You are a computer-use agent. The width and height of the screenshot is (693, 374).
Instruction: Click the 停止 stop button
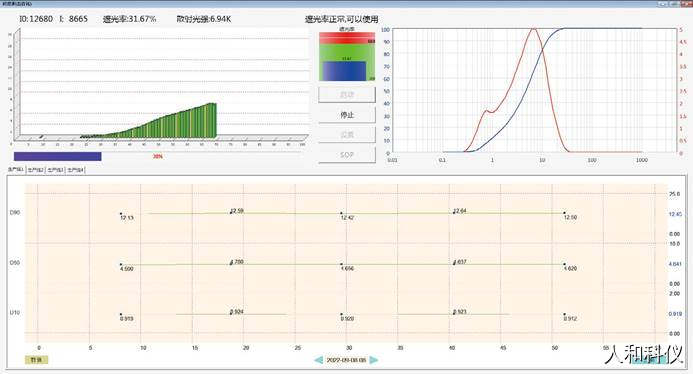pos(347,115)
